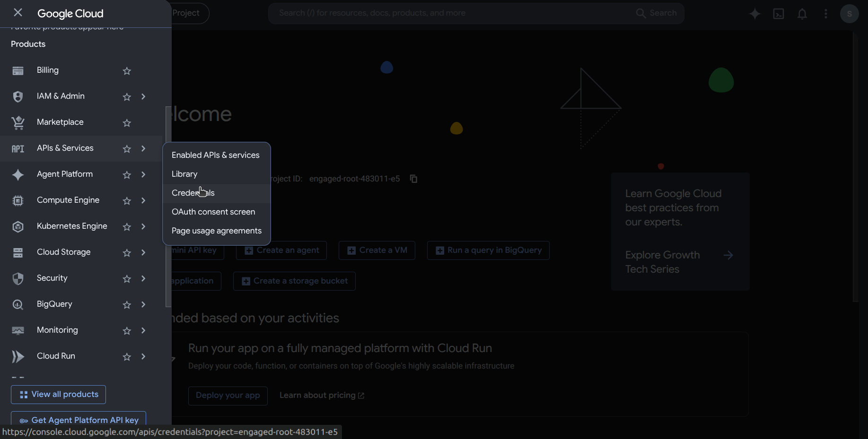
Task: Open the Explore Growth Tech Series link
Action: [x=679, y=262]
